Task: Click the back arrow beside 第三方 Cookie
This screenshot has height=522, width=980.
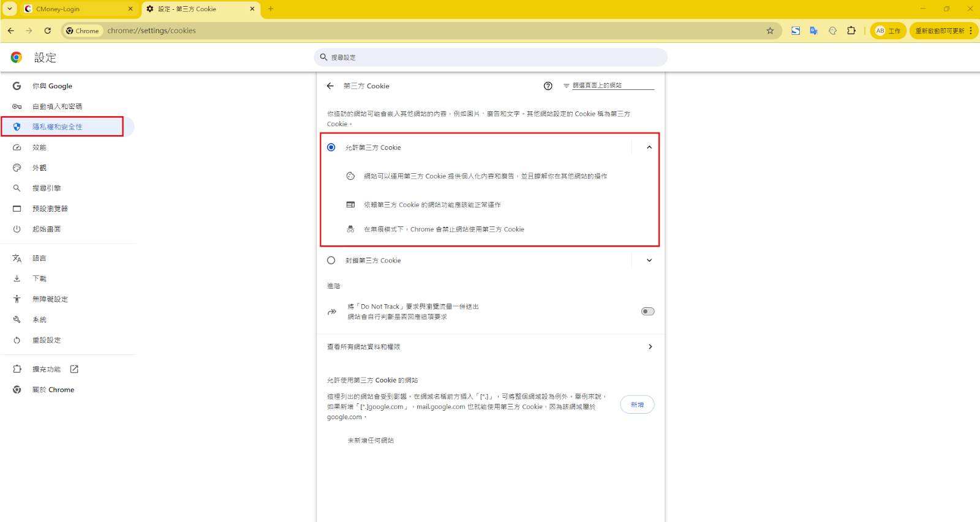Action: coord(330,86)
